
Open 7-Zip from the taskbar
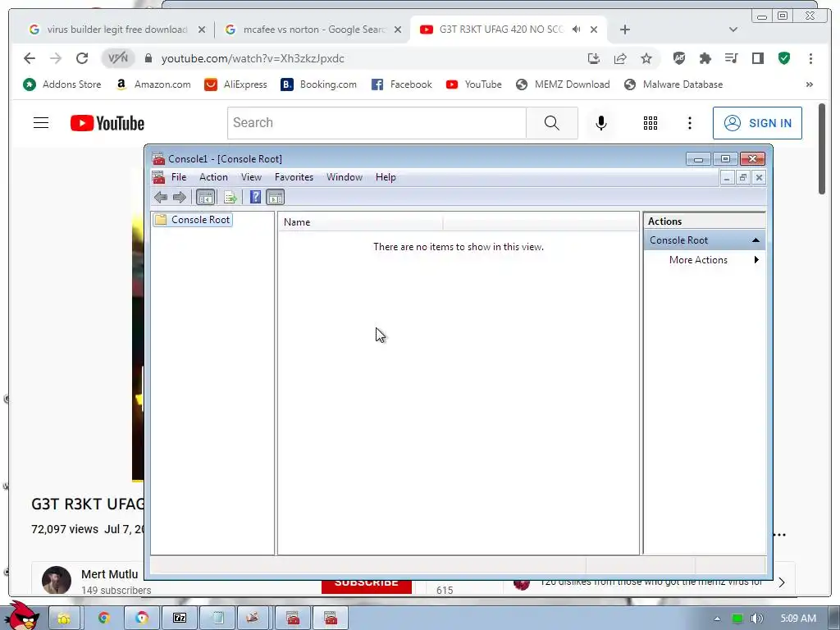[180, 619]
